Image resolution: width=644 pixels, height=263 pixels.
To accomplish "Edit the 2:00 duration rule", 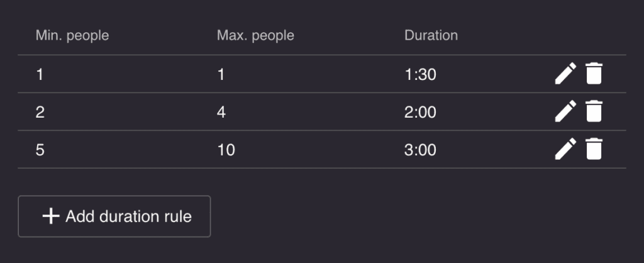I will [x=565, y=111].
